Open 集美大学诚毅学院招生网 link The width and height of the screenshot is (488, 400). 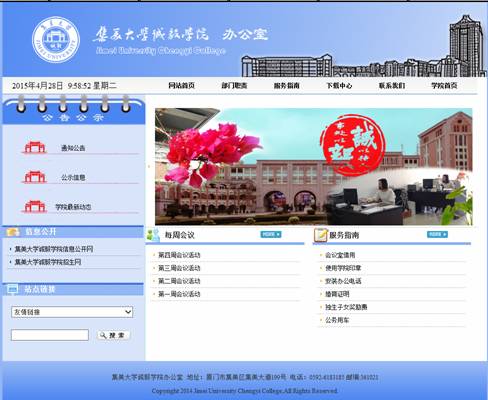click(x=48, y=262)
